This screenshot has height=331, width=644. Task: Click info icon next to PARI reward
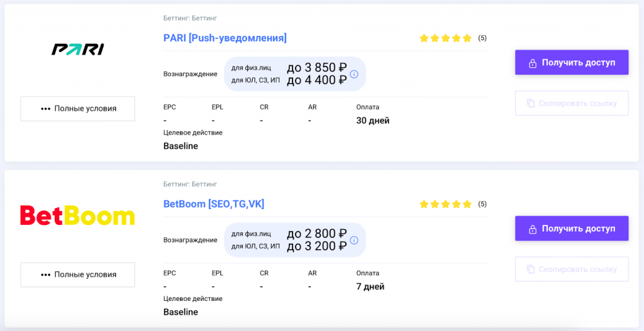(x=354, y=74)
